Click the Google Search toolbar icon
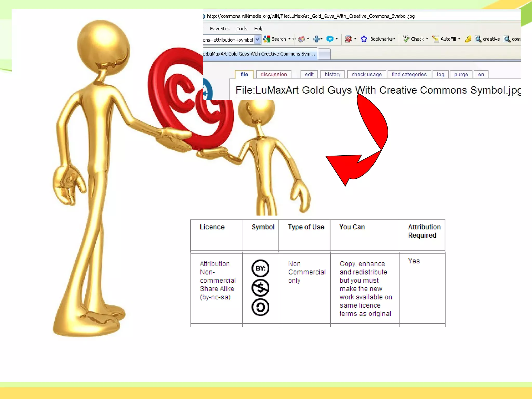This screenshot has width=532, height=399. click(267, 39)
